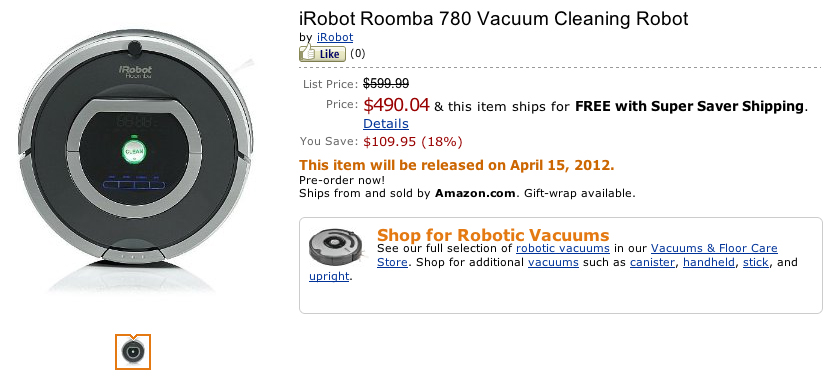
Task: Click the robotic vacuum icon in shop box
Action: pyautogui.click(x=335, y=246)
